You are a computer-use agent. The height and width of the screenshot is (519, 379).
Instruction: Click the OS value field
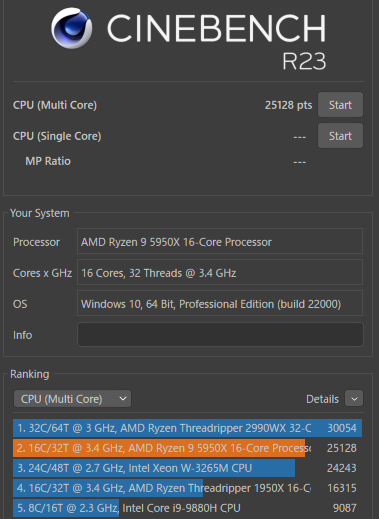220,303
